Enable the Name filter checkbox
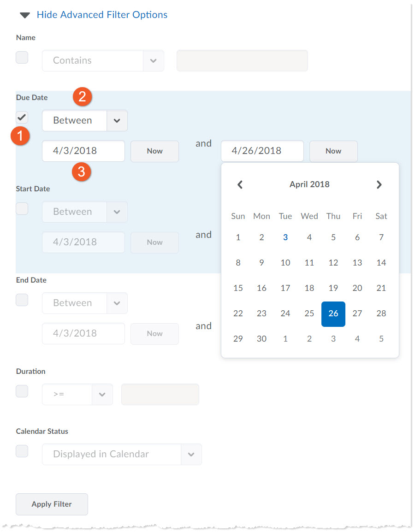The image size is (415, 532). click(22, 58)
